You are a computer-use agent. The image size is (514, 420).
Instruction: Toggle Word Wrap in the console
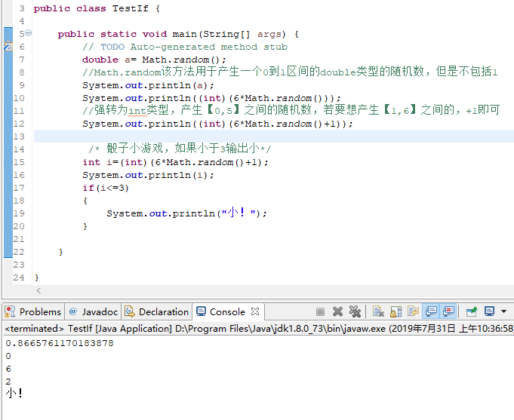[x=413, y=311]
